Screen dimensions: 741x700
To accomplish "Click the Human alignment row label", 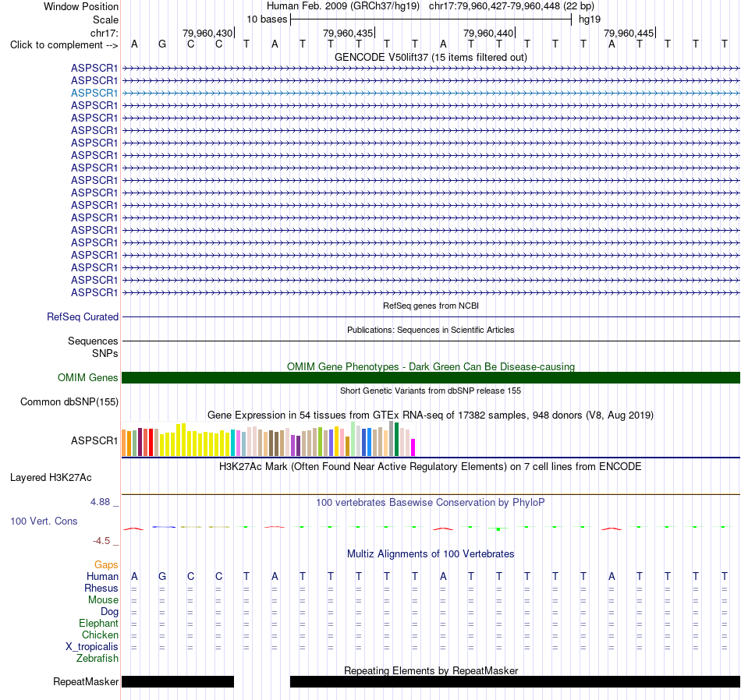I will pyautogui.click(x=102, y=577).
